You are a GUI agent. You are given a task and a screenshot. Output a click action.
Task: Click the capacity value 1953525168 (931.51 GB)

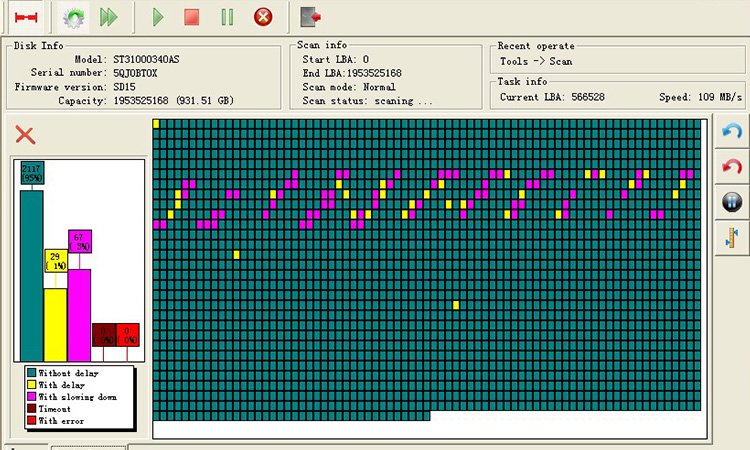pyautogui.click(x=174, y=101)
